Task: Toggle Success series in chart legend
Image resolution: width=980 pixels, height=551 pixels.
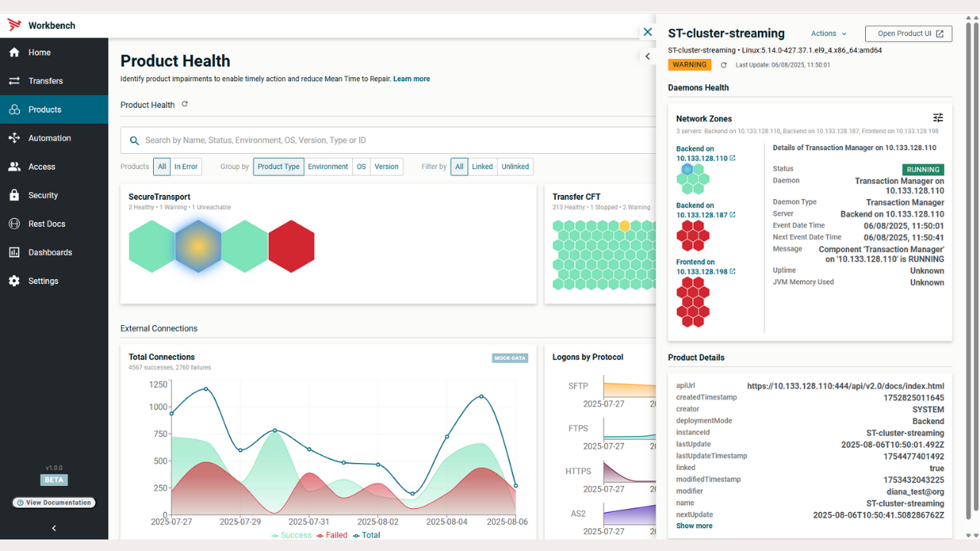Action: [291, 535]
